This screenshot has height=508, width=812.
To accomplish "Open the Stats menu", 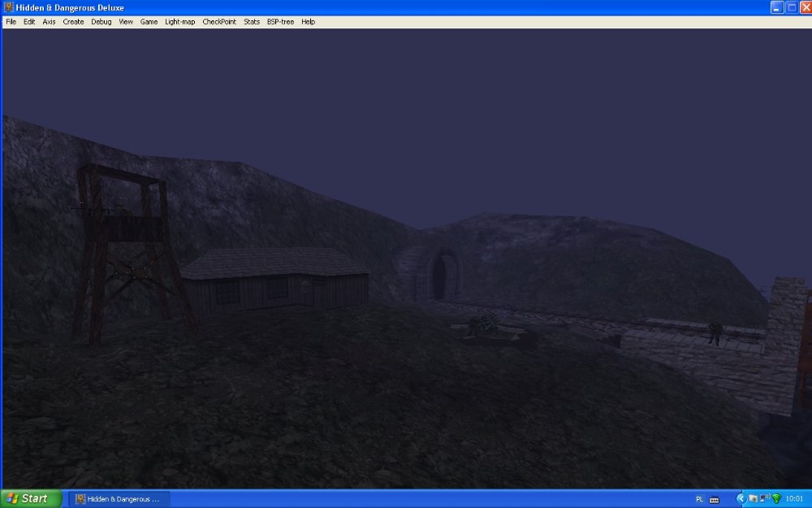I will click(252, 22).
